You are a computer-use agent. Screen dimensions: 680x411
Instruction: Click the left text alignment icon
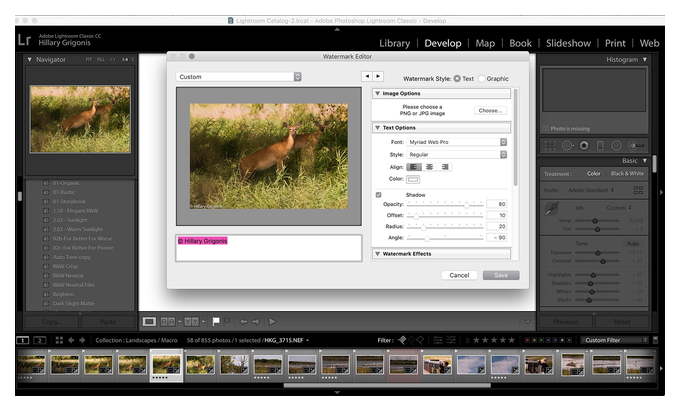(x=413, y=167)
